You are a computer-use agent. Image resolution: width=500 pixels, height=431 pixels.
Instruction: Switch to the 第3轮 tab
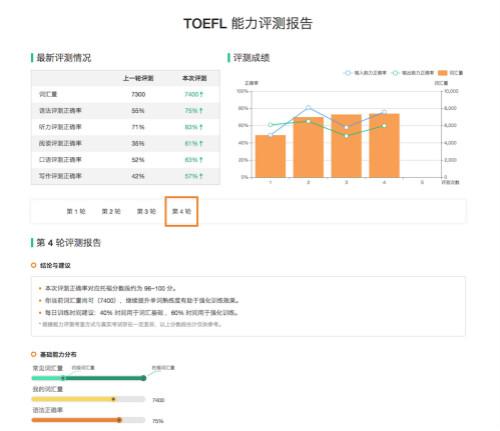(146, 211)
